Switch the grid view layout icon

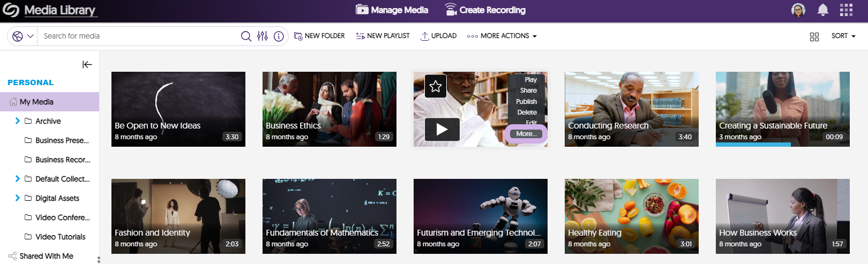(814, 36)
